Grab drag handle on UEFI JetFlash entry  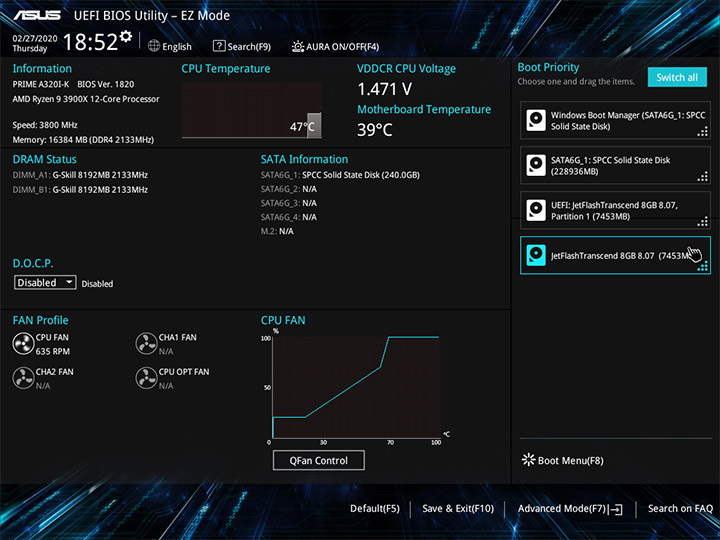[703, 222]
